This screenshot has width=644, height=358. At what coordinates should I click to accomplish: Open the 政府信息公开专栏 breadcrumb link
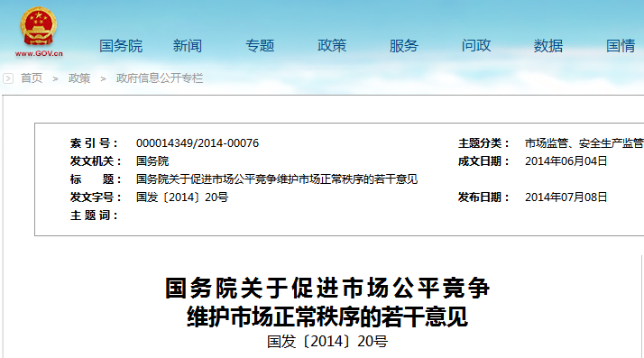pos(160,78)
